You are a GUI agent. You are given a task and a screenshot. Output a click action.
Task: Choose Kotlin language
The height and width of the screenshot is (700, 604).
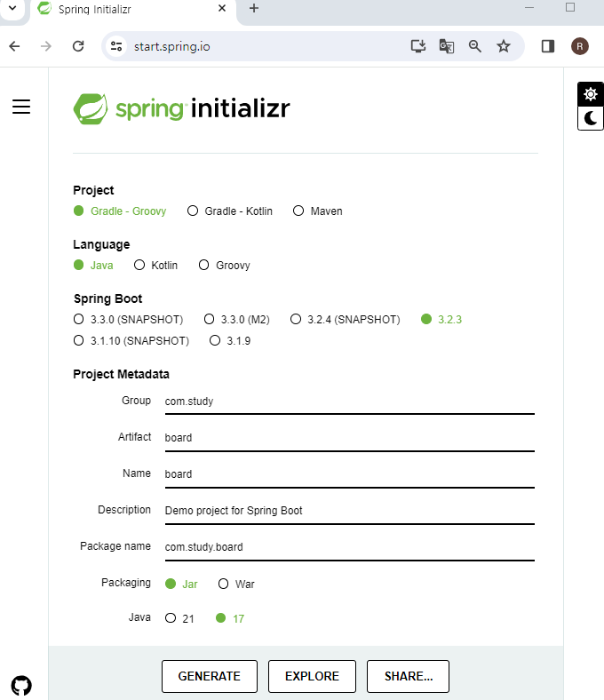155,266
